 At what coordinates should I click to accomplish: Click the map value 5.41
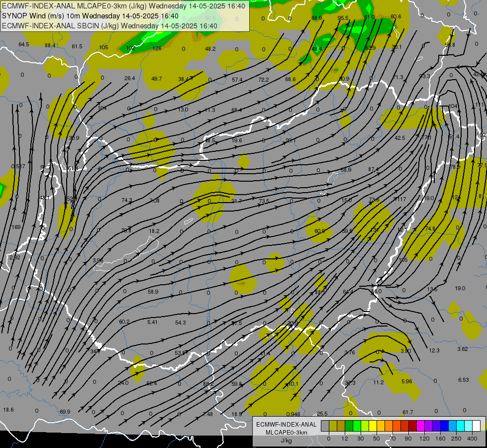tap(152, 322)
